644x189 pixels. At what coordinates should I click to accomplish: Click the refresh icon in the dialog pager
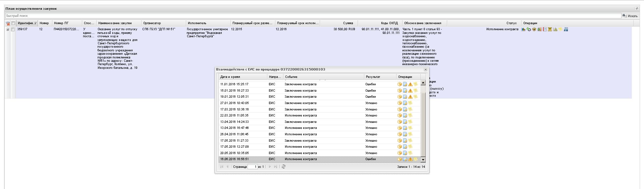point(283,167)
